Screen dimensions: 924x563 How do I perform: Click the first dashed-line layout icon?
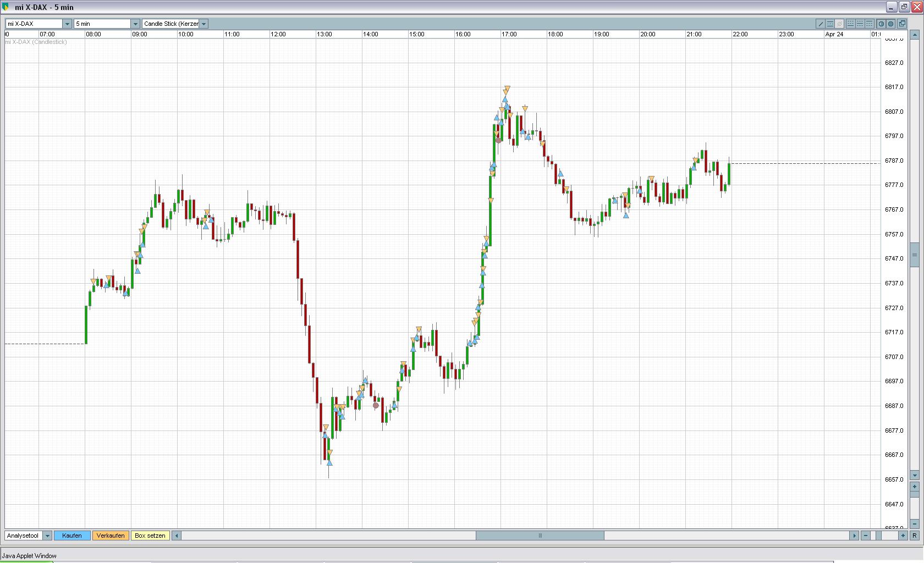851,24
